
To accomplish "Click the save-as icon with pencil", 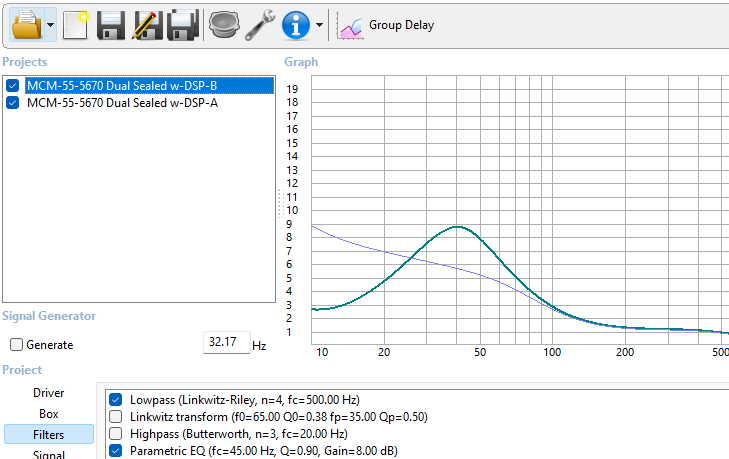I will pos(146,25).
